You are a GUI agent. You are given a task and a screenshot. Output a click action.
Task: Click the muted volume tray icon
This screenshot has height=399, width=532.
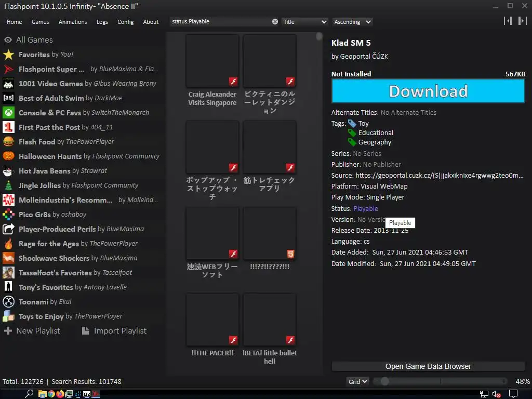pyautogui.click(x=496, y=394)
